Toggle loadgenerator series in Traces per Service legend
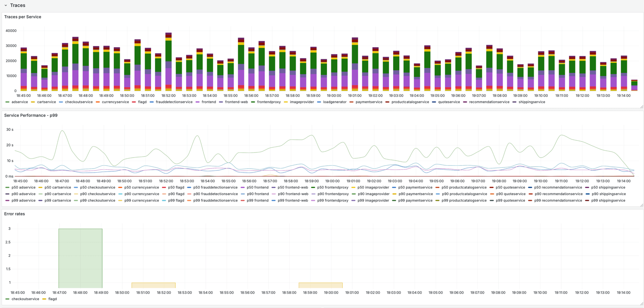Screen dimensions: 644x308 [335, 102]
